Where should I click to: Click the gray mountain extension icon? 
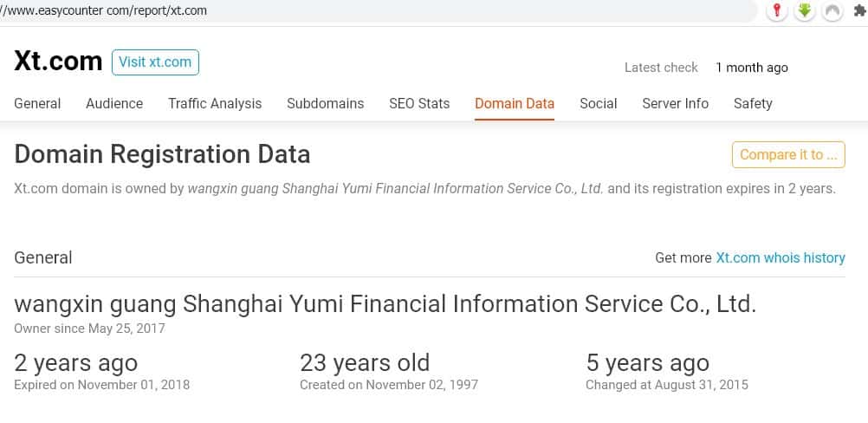(x=832, y=11)
